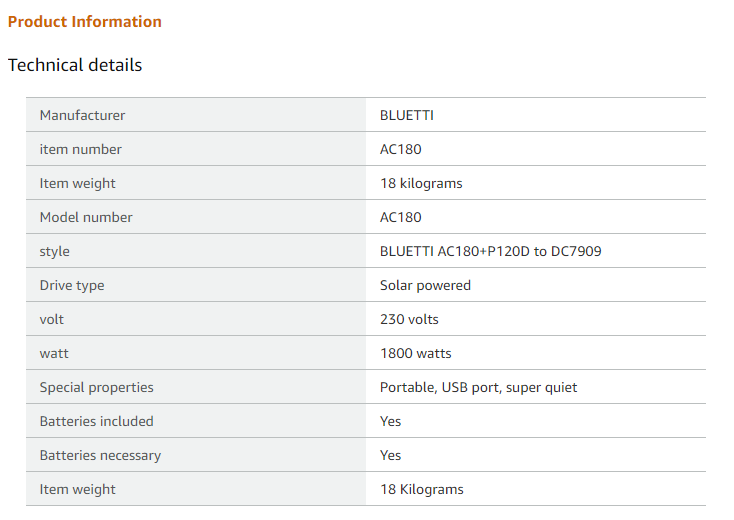Click the Technical details heading
Screen dimensions: 734x520
pyautogui.click(x=75, y=65)
